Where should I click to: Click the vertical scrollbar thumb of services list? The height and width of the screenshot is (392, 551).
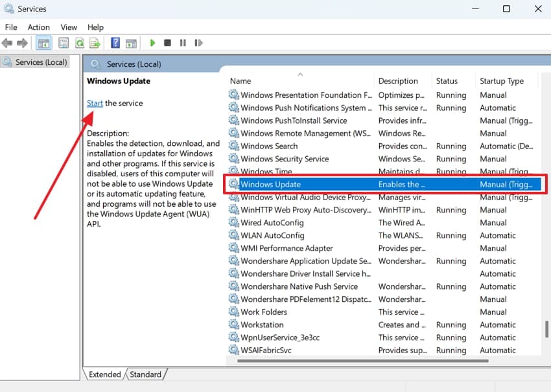tap(546, 329)
